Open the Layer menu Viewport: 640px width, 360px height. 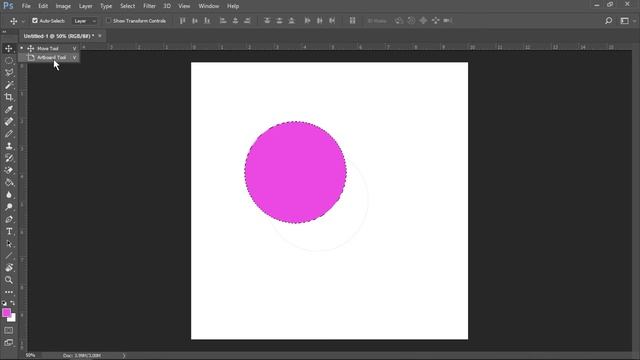coord(85,6)
